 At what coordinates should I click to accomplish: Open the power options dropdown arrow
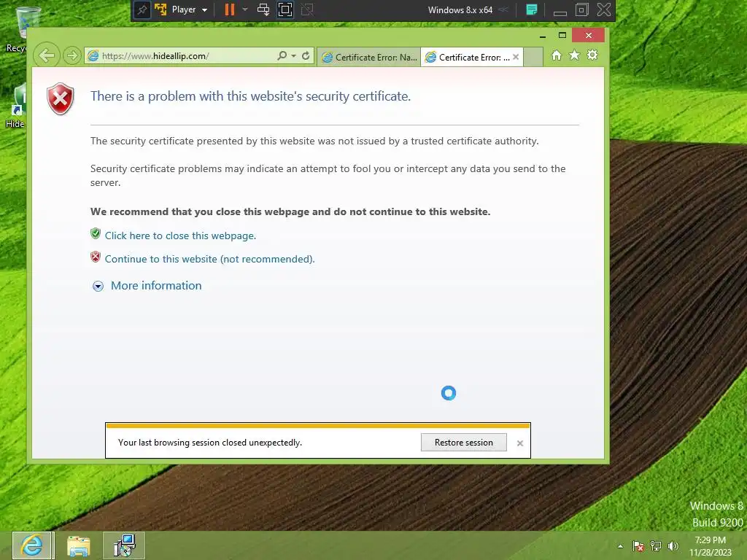tap(245, 9)
